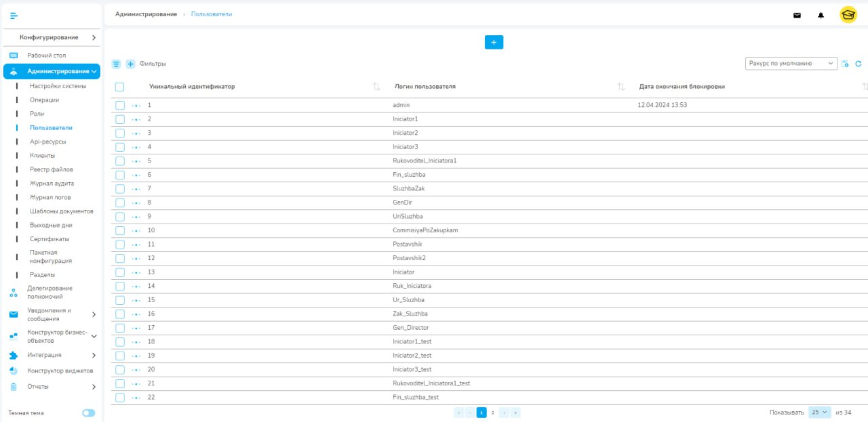Click the blue plus add-user button
This screenshot has width=868, height=422.
(x=494, y=42)
